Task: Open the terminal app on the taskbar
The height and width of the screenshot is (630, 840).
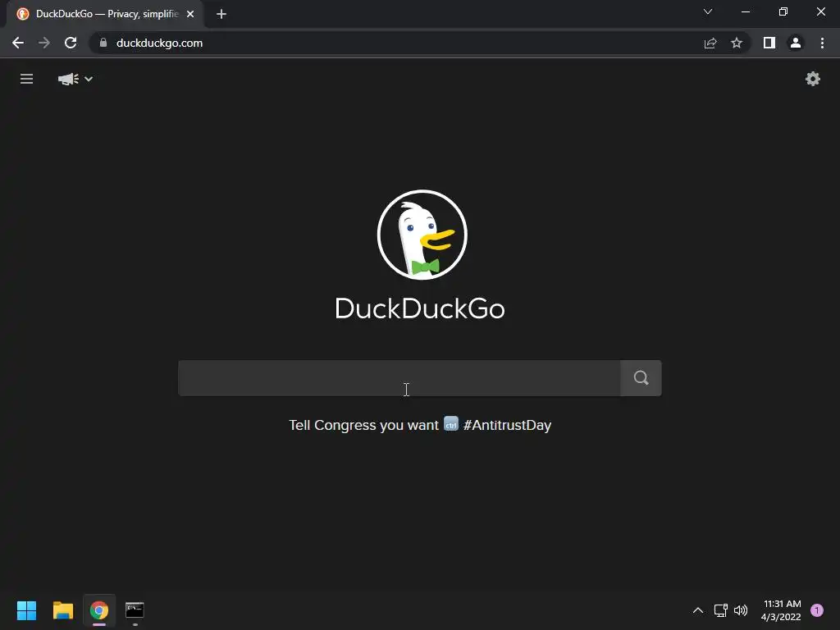Action: [x=135, y=610]
